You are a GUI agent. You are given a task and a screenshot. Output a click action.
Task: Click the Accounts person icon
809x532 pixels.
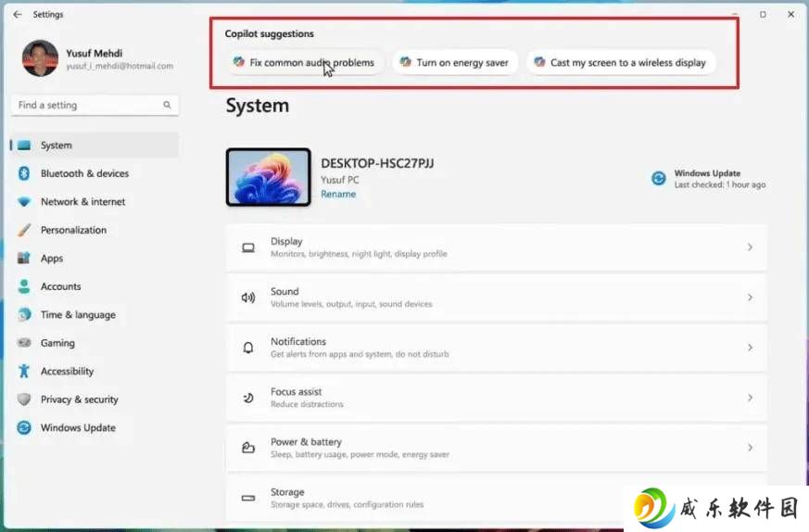tap(24, 286)
